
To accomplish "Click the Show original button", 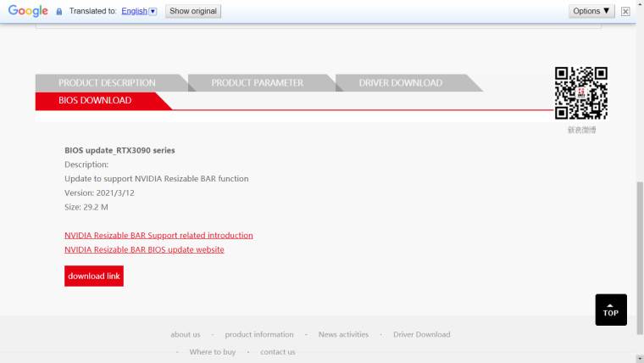I will click(193, 11).
